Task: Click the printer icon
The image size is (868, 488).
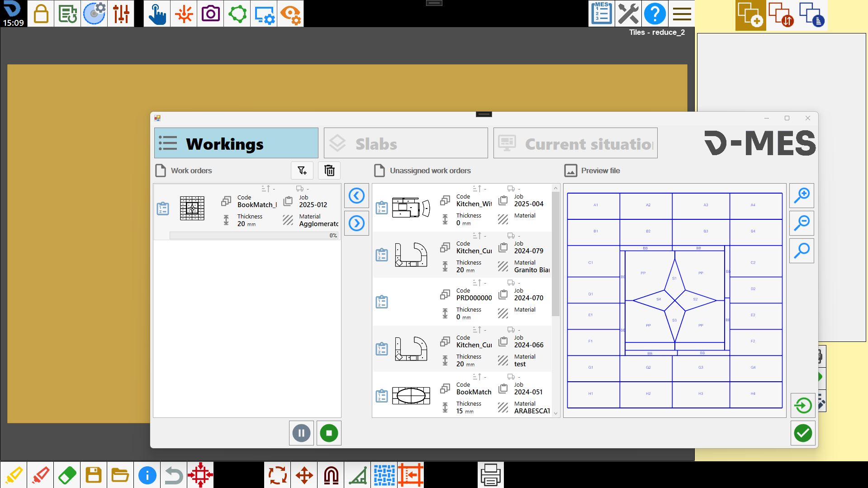Action: 490,475
